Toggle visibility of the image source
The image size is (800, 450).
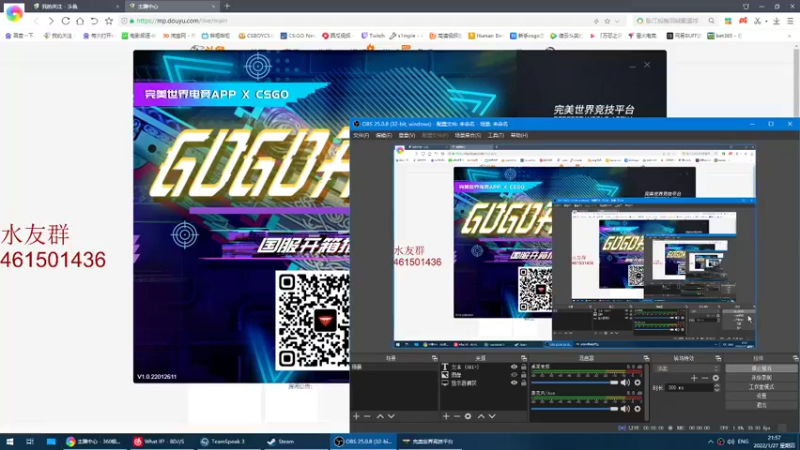pos(514,374)
